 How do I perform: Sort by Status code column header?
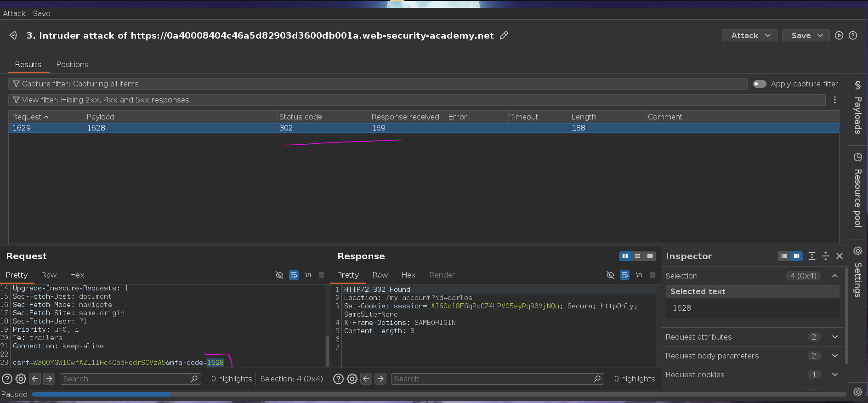click(323, 117)
